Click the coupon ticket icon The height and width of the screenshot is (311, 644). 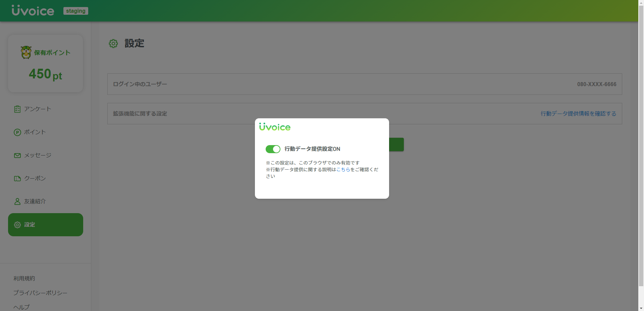tap(17, 179)
